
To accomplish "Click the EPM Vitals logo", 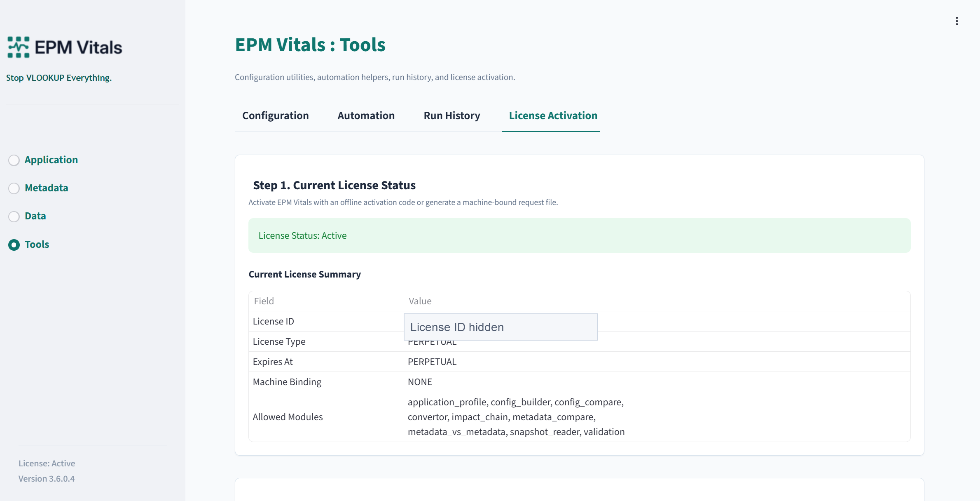I will point(65,47).
